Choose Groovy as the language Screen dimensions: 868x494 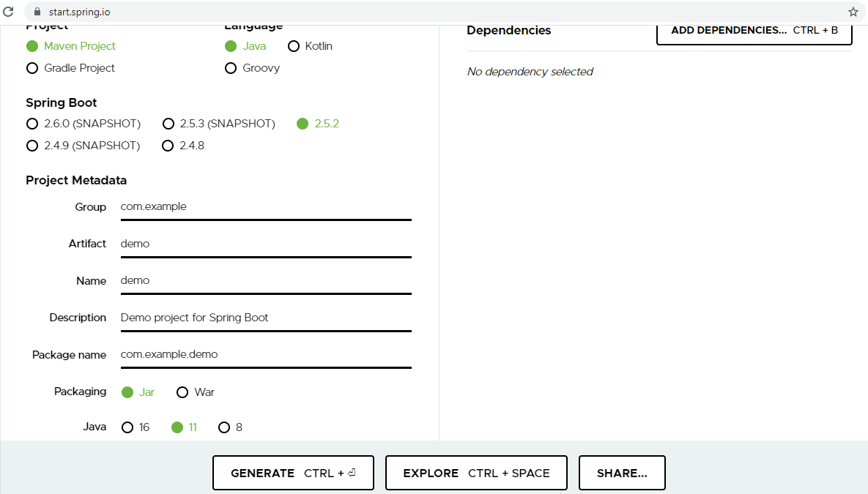coord(253,68)
